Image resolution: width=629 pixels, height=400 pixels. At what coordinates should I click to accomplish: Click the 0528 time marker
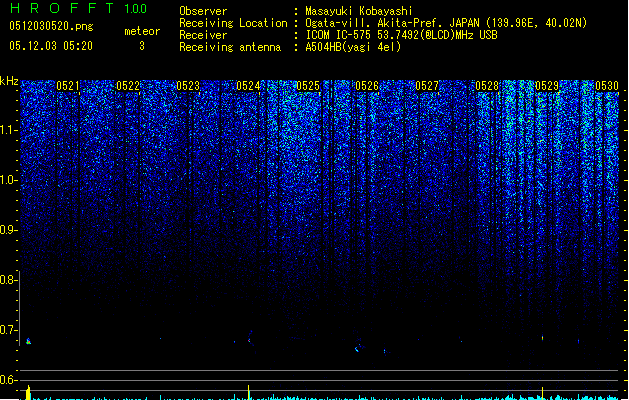tap(487, 86)
